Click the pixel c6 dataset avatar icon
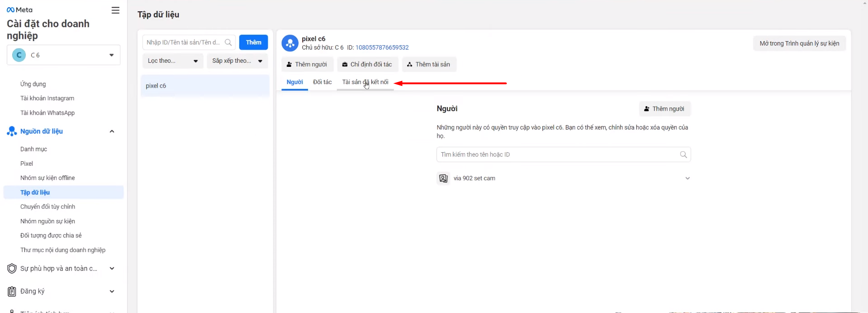 290,43
